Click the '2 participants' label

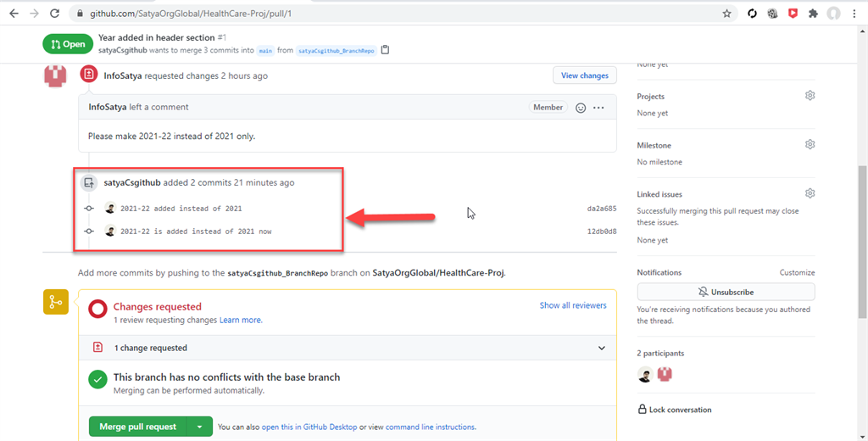[x=660, y=353]
